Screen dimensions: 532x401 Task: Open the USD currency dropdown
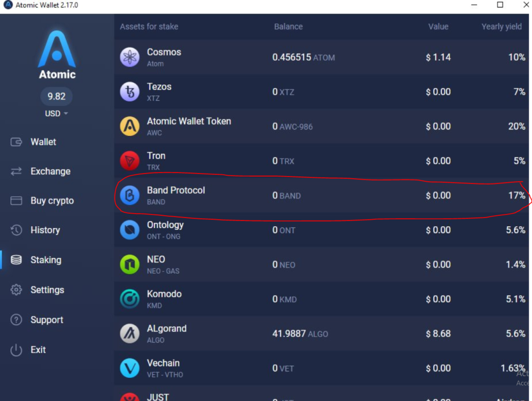(56, 113)
